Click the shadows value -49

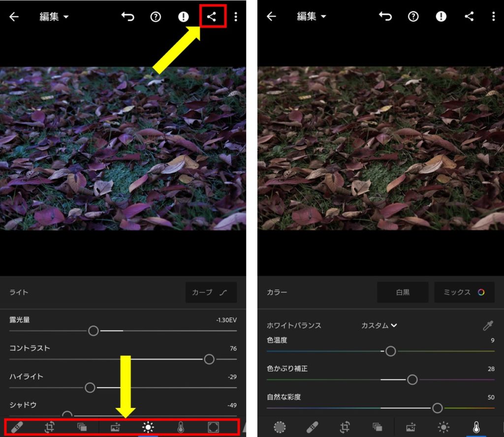[232, 405]
